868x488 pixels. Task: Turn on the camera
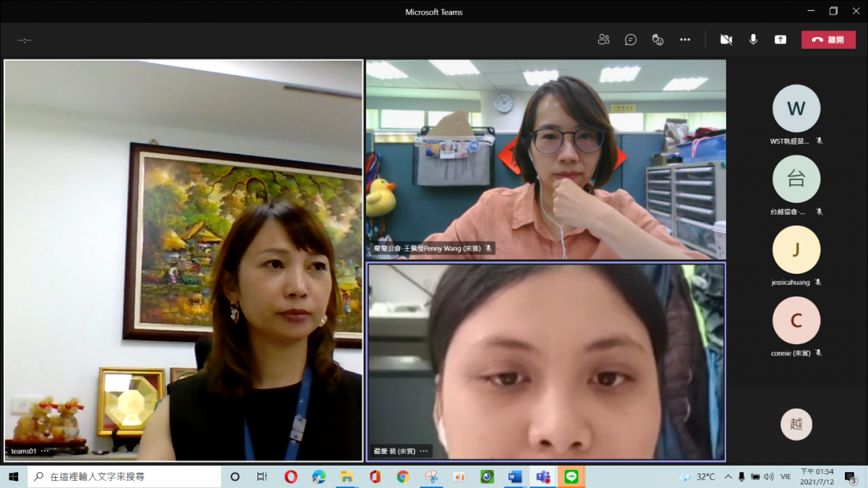click(x=726, y=40)
